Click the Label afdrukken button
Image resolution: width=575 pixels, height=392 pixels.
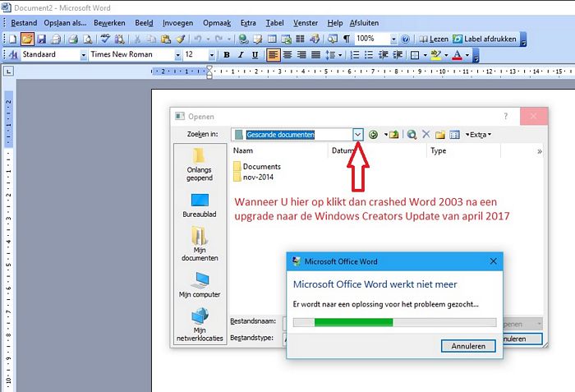click(x=485, y=39)
